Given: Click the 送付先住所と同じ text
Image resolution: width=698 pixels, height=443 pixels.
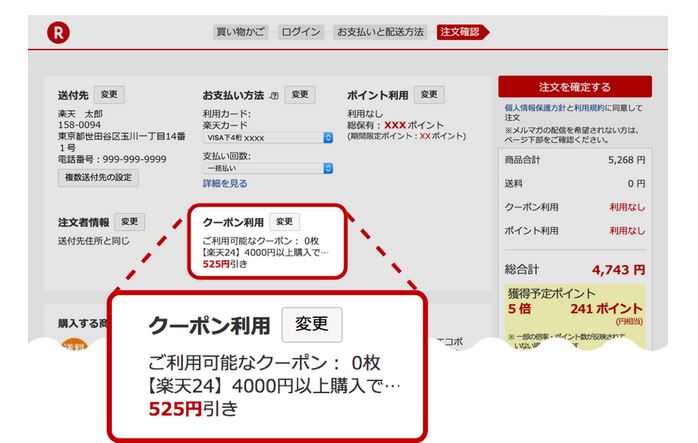Looking at the screenshot, I should click(93, 241).
